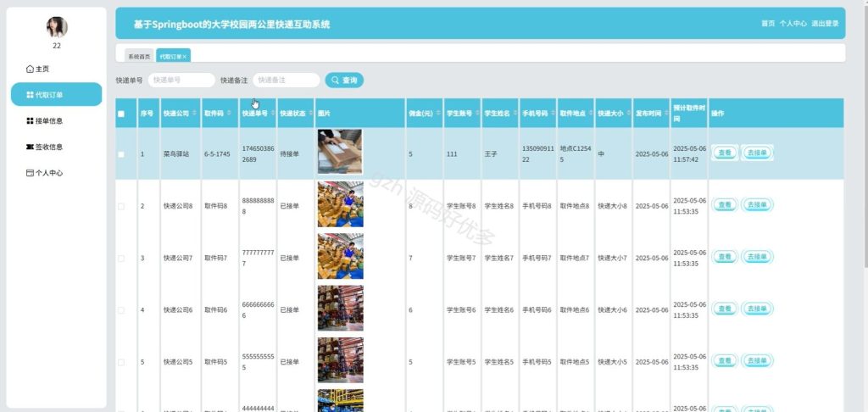Sort by 发布时间 column arrows
The height and width of the screenshot is (412, 868).
pos(665,114)
